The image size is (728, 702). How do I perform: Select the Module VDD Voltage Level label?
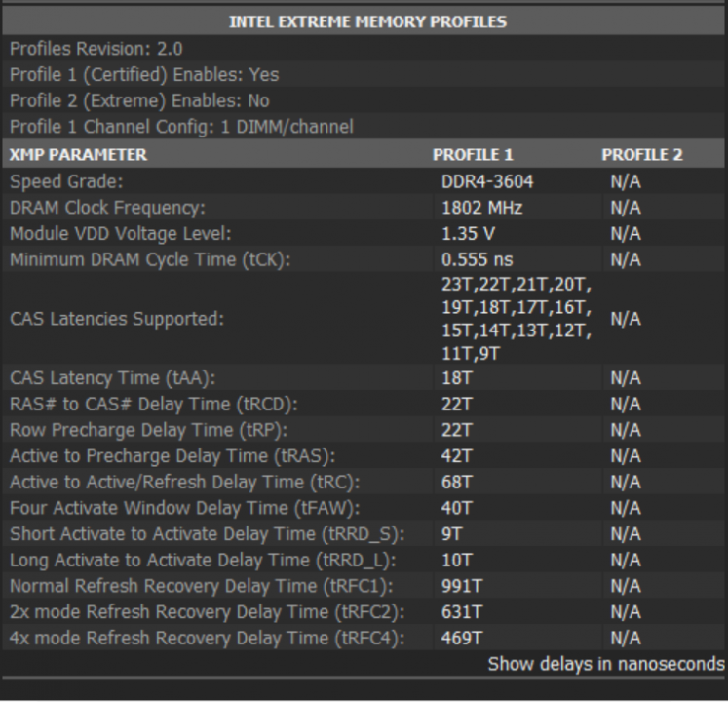tap(122, 234)
